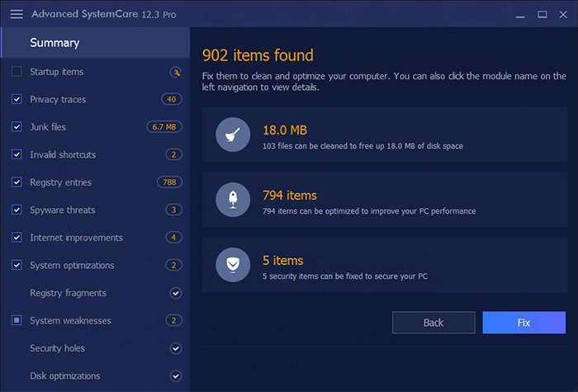This screenshot has height=392, width=578.
Task: Uncheck the Spyware threats checkbox
Action: [x=17, y=210]
